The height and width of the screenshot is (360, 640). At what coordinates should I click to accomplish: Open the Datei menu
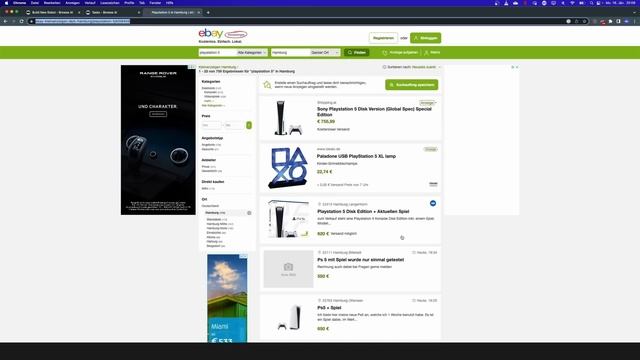click(35, 3)
